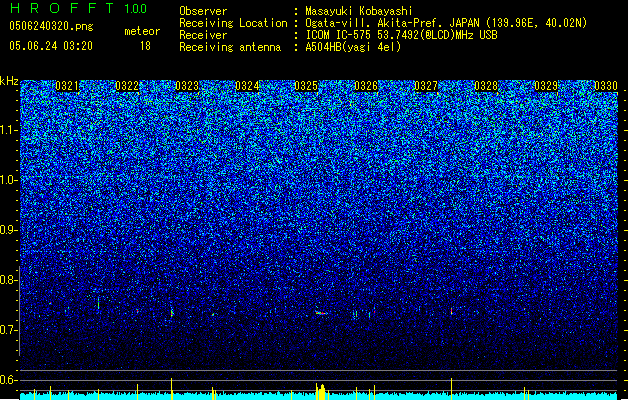Click the 0328 time marker
629x400 pixels.
pos(486,86)
